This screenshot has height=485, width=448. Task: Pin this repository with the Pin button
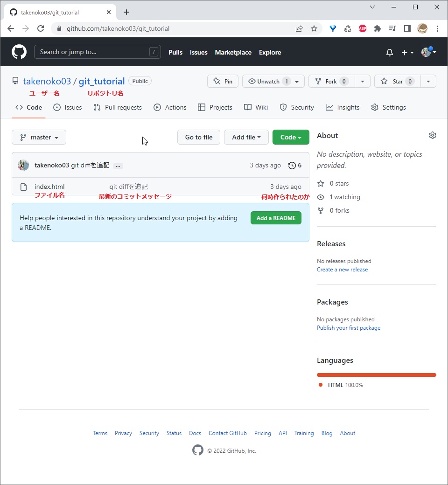pos(223,81)
